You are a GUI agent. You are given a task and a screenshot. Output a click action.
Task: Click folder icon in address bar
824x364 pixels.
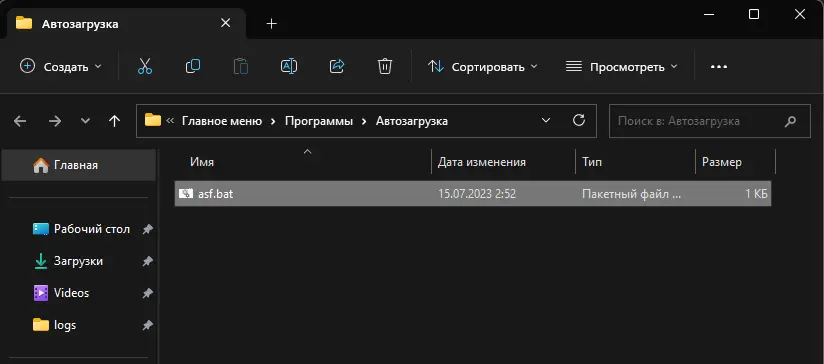click(153, 120)
